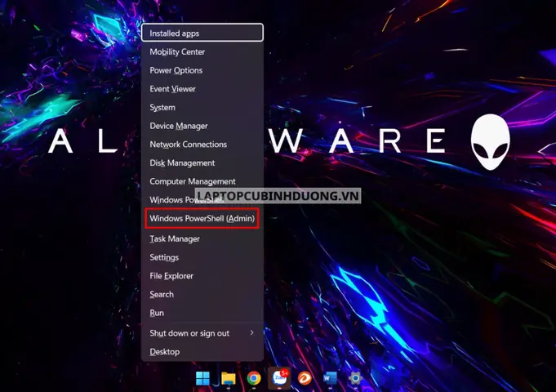Open Computer Management from the menu
556x392 pixels.
[202, 181]
